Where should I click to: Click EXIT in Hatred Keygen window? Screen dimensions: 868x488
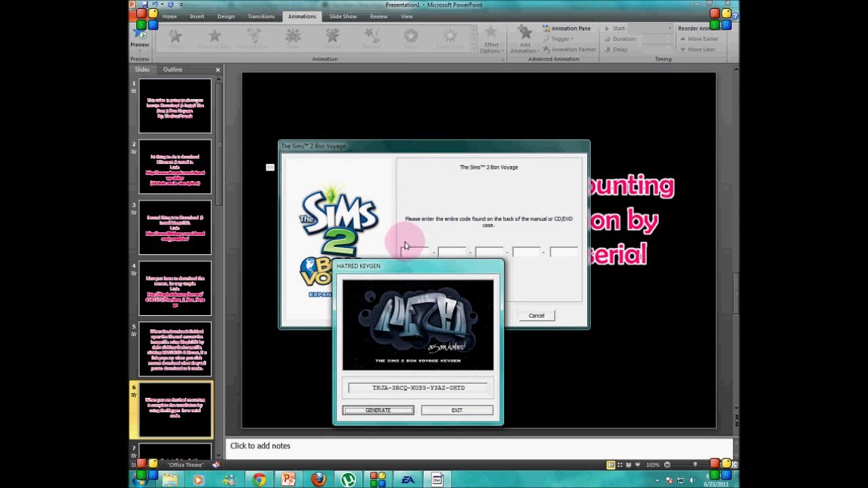(456, 410)
